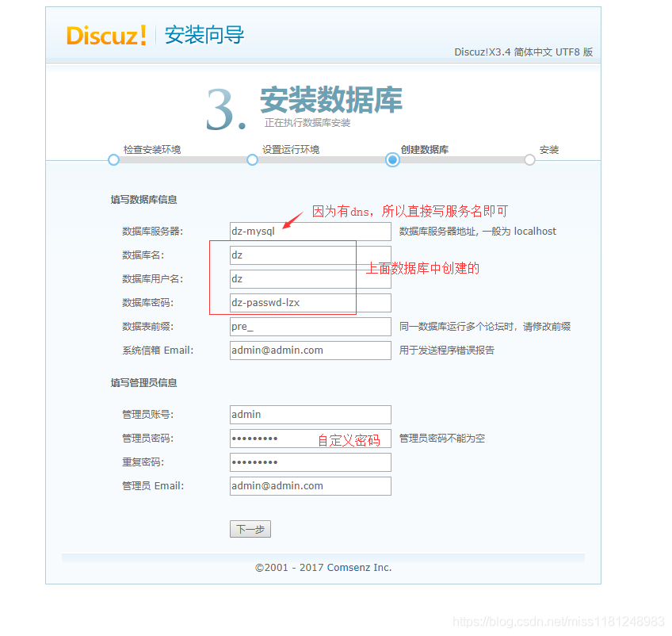
Task: Click the hint 用于发送程序错误报告
Action: point(447,351)
